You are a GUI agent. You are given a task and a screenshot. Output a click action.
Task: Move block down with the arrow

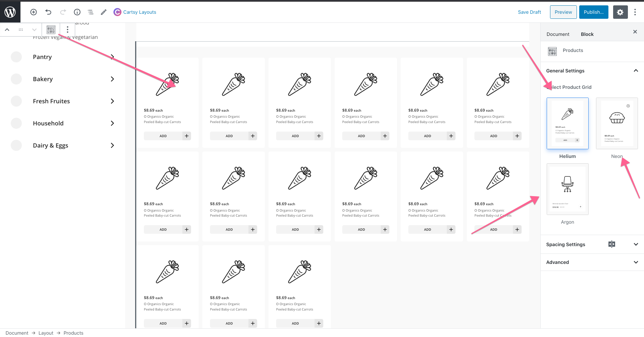click(34, 30)
